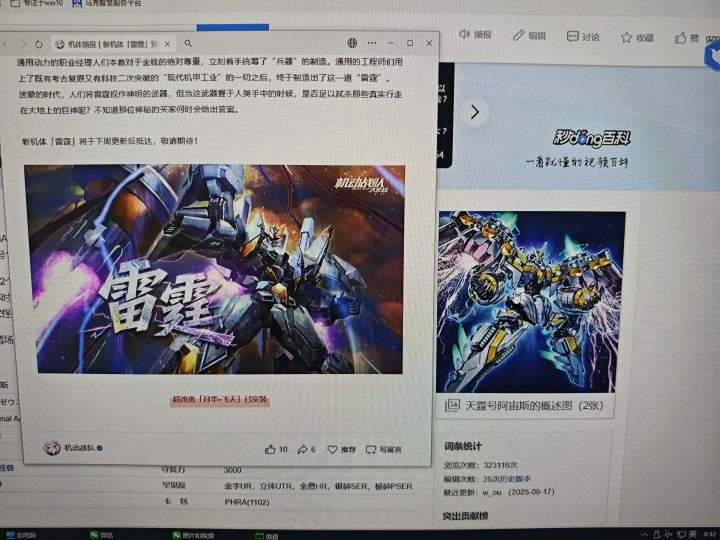This screenshot has height=540, width=720.
Task: Select the 机体情报 | 新机体 tab
Action: pyautogui.click(x=112, y=44)
